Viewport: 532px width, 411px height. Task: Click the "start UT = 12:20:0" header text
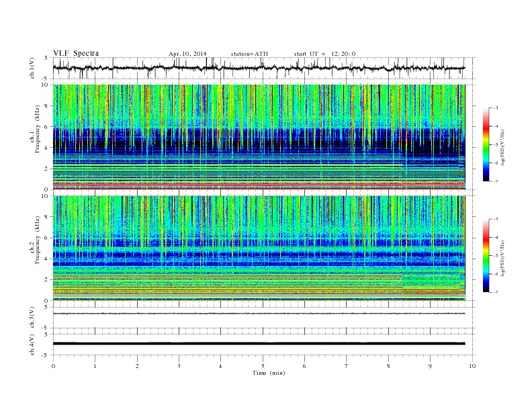[324, 54]
